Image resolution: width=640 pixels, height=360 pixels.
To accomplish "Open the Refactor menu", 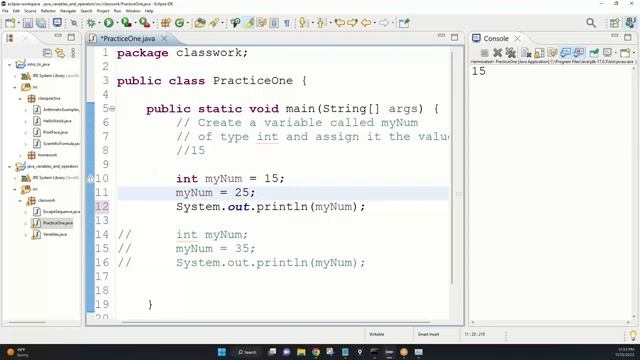I will tap(48, 11).
